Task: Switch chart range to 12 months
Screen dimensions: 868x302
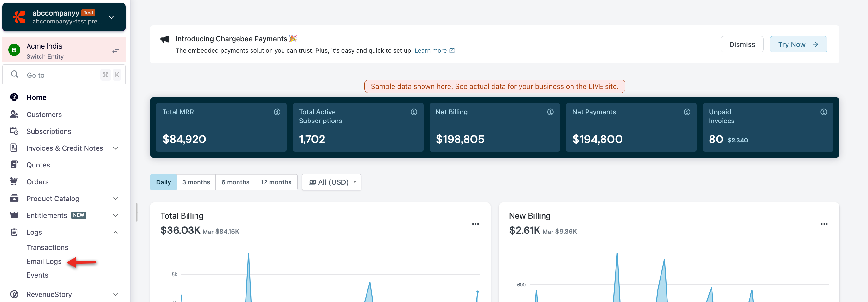Action: click(276, 182)
